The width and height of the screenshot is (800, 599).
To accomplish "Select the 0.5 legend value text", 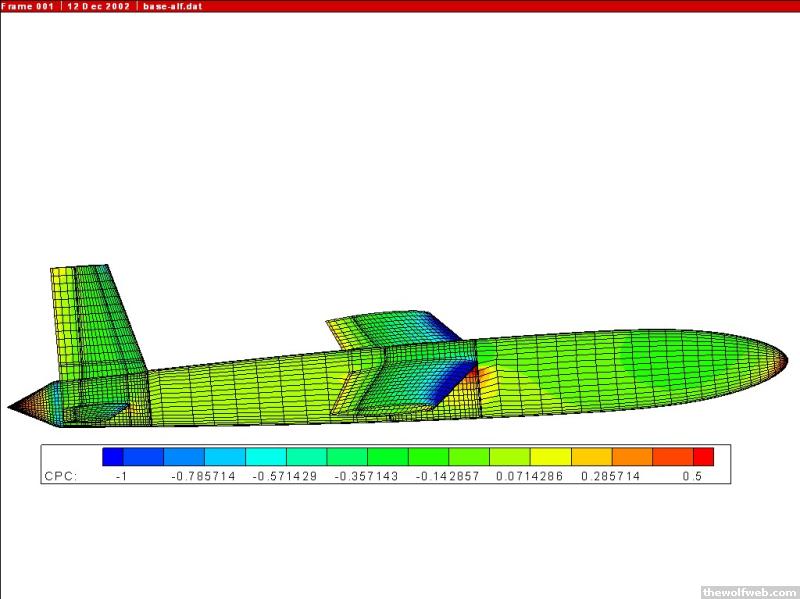I will point(692,476).
